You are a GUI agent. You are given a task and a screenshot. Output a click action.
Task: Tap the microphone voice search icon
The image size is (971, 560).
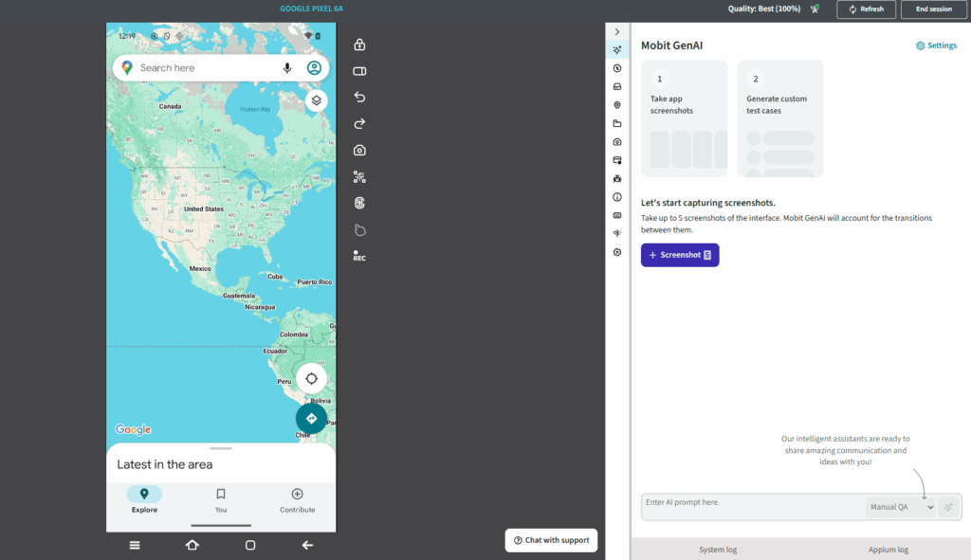point(287,68)
